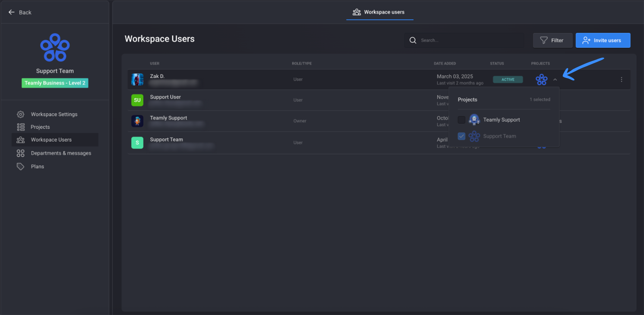Click the green SU avatar
This screenshot has height=315, width=644.
137,100
